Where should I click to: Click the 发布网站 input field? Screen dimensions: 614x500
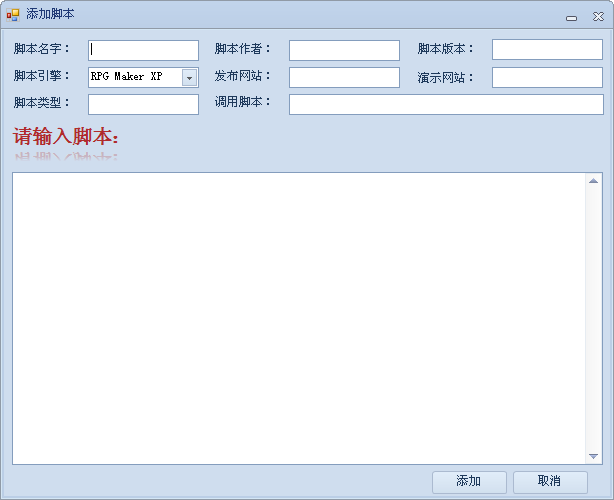click(x=344, y=77)
